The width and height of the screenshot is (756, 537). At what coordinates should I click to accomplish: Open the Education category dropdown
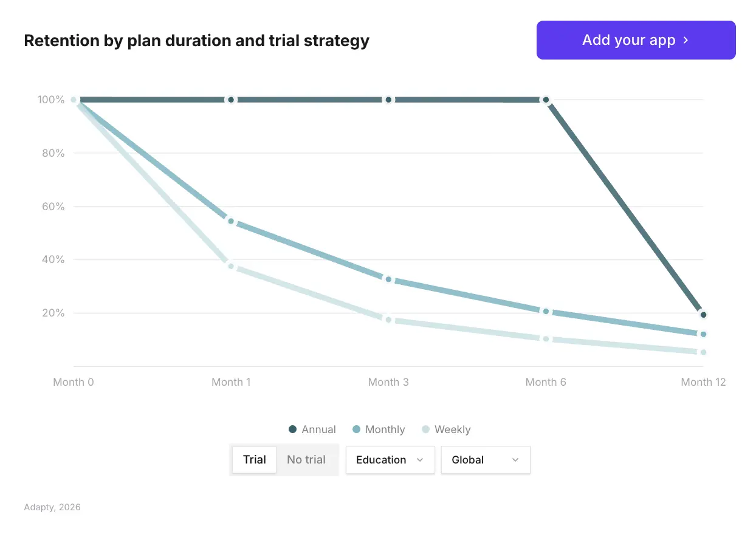pos(390,460)
